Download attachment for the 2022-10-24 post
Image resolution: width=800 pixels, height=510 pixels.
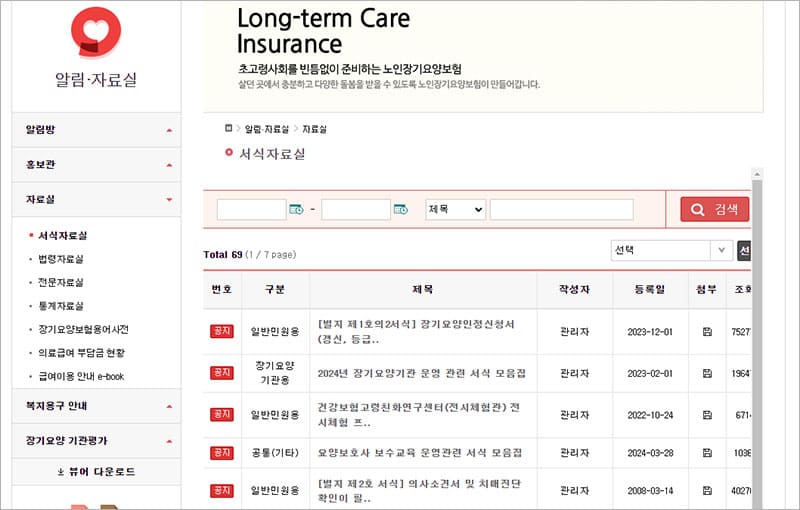click(x=707, y=414)
